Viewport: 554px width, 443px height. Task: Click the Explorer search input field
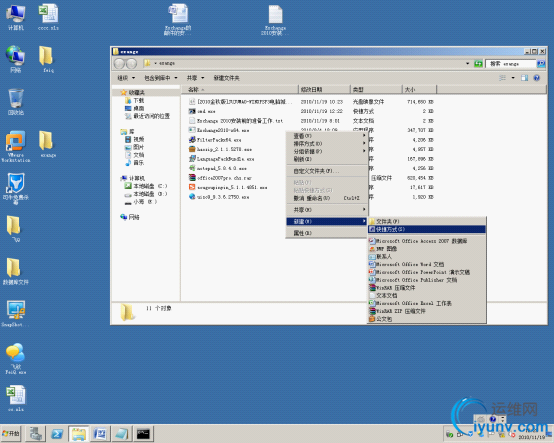tap(511, 64)
